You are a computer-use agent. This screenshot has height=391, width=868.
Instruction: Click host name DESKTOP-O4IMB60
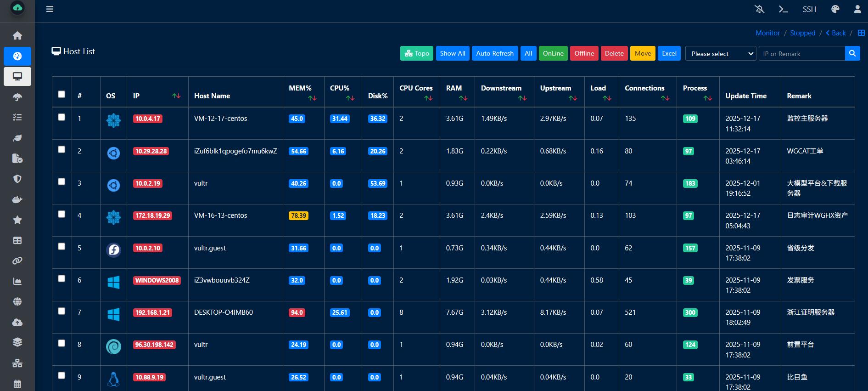(224, 312)
